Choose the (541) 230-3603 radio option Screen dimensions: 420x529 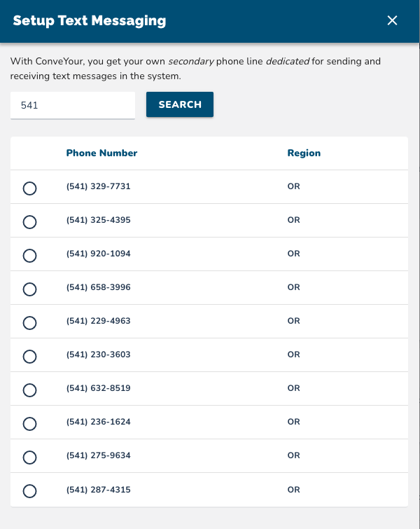[30, 357]
